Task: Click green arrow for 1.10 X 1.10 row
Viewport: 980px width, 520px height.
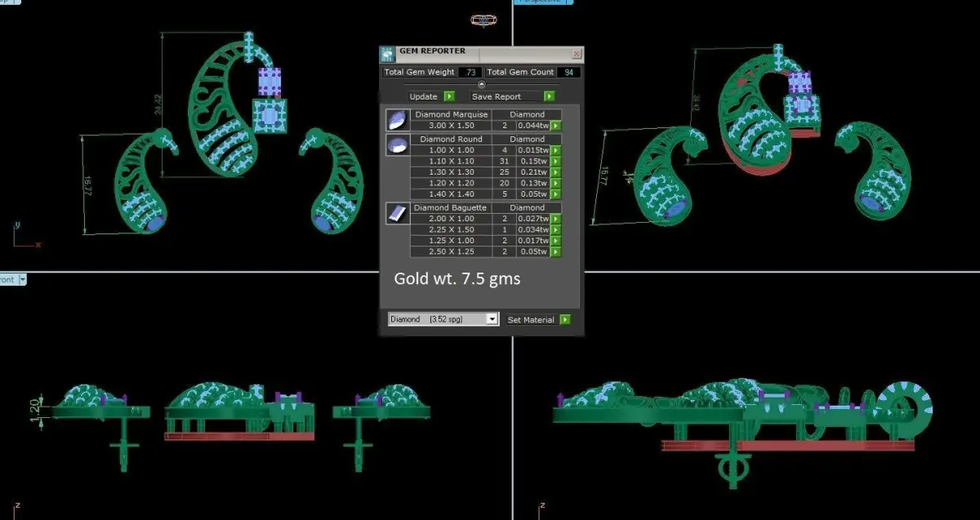Action: click(x=556, y=162)
